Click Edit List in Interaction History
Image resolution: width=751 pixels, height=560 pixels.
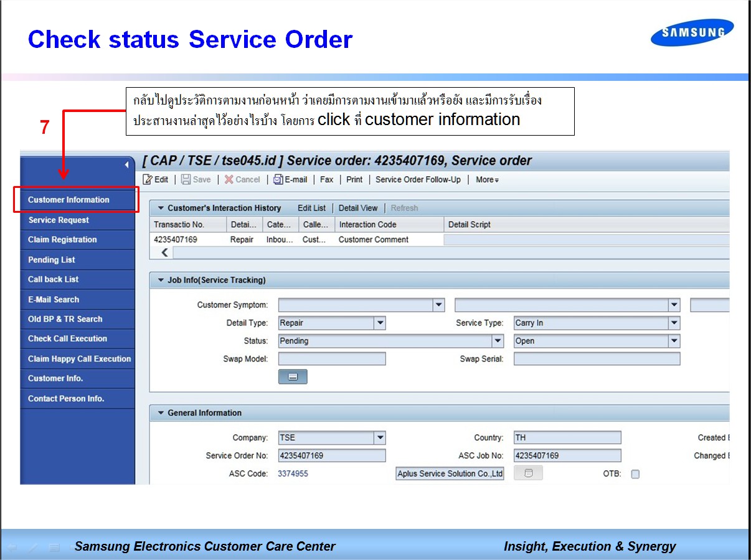pos(311,208)
